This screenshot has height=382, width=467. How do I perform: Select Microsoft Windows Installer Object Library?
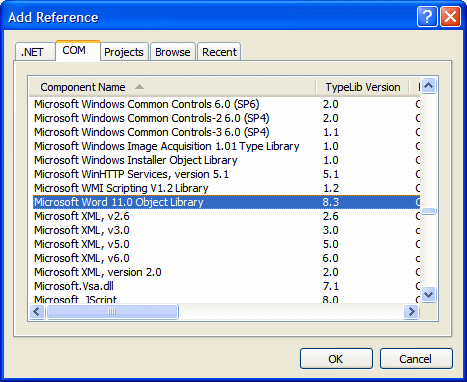pyautogui.click(x=136, y=160)
